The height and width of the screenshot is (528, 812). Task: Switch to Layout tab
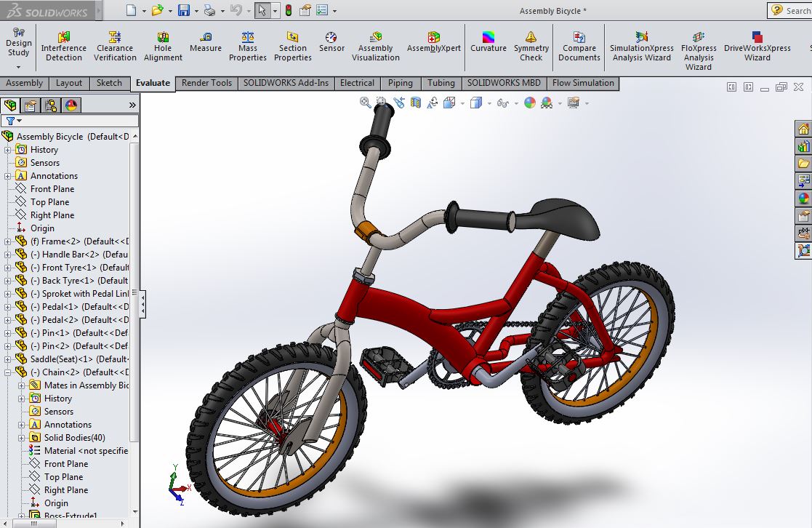click(69, 83)
